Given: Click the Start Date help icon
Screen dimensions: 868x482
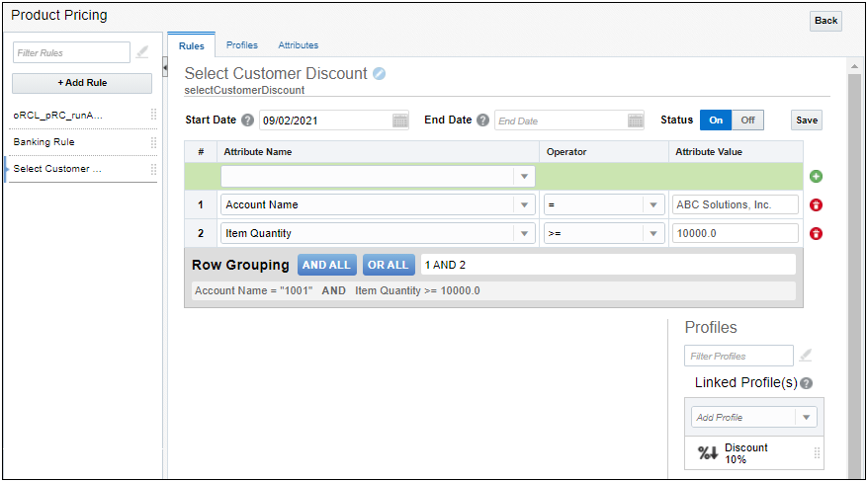Looking at the screenshot, I should (x=247, y=120).
